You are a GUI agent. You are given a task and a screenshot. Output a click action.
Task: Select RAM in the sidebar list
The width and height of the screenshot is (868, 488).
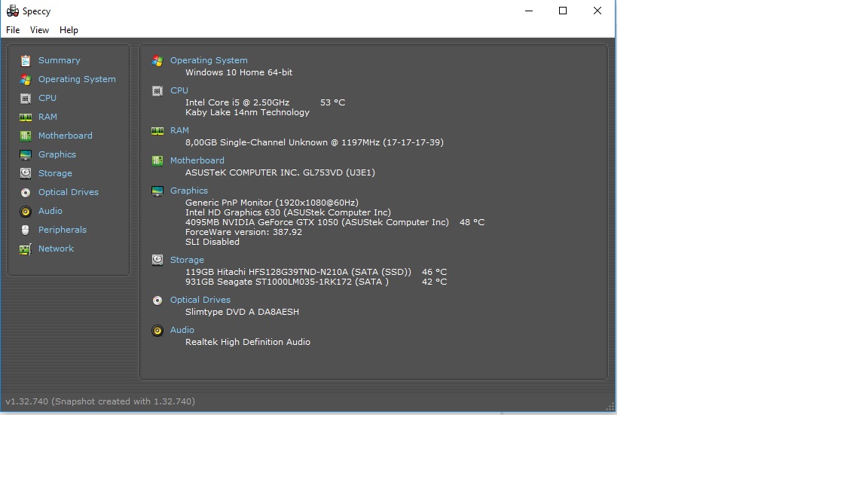[47, 117]
